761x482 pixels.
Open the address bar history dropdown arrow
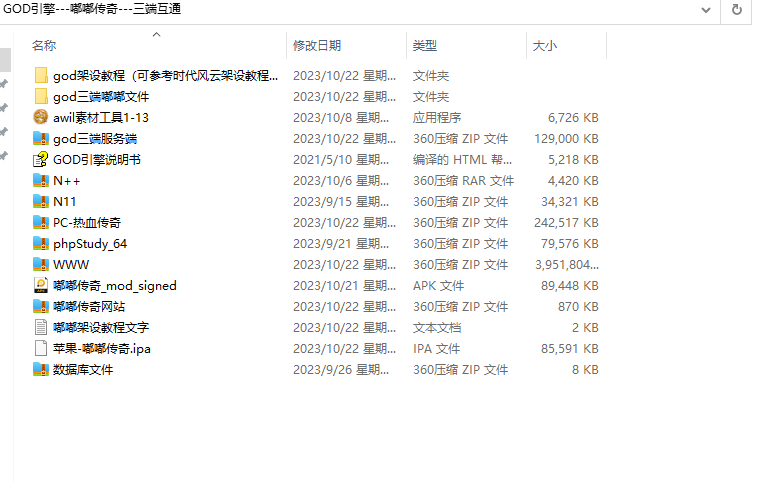706,10
